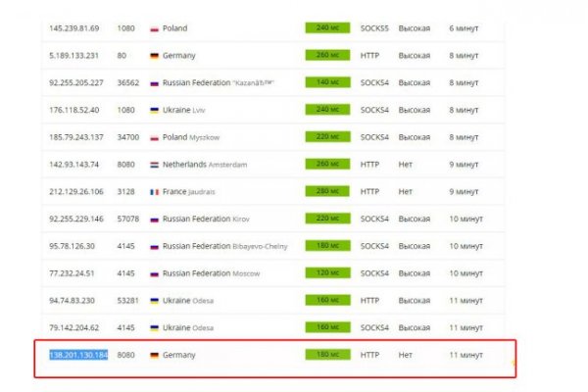588x392 pixels.
Task: Click "6 минут" in the first row
Action: [462, 29]
